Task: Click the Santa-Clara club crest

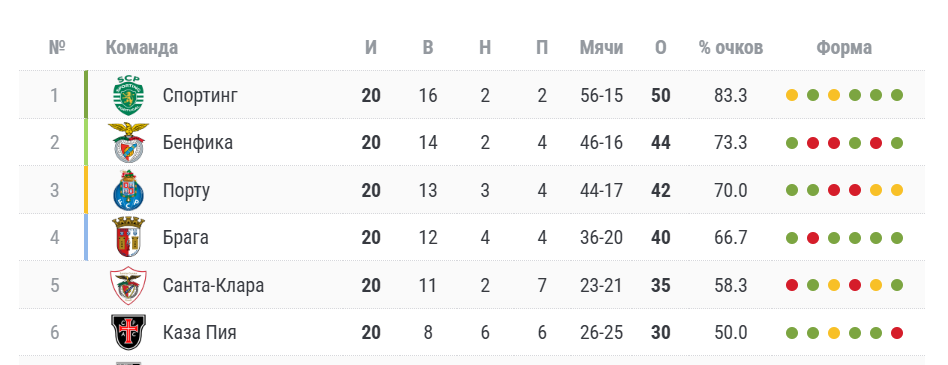Action: tap(128, 285)
